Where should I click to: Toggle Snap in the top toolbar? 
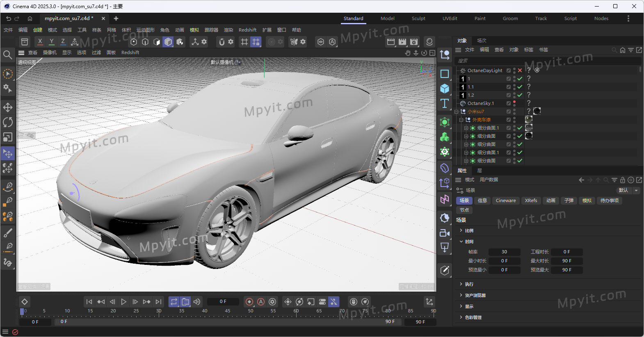[x=222, y=42]
